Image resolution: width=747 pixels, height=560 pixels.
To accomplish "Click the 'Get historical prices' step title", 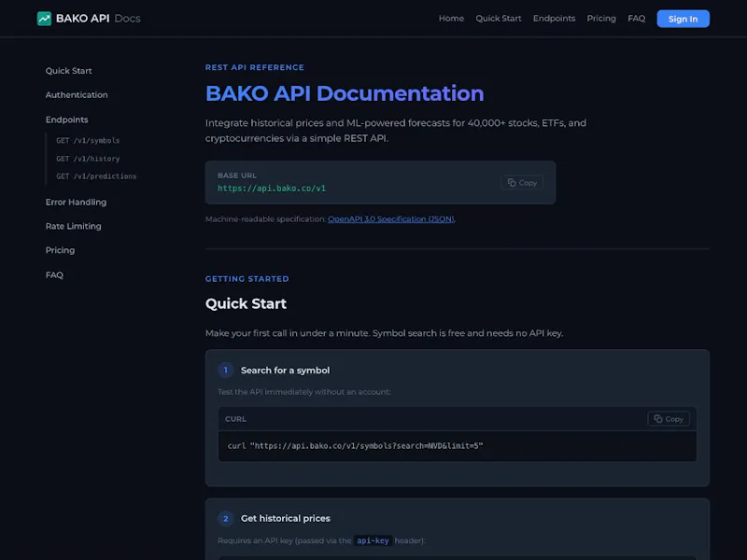I will tap(286, 518).
